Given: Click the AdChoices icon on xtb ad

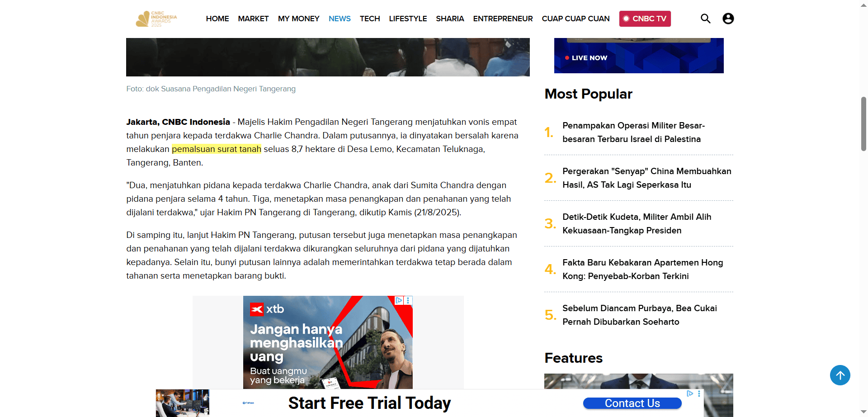Looking at the screenshot, I should [399, 300].
